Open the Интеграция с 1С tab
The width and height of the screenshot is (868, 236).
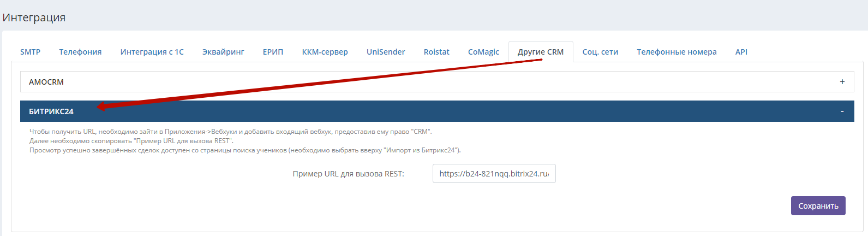coord(152,52)
